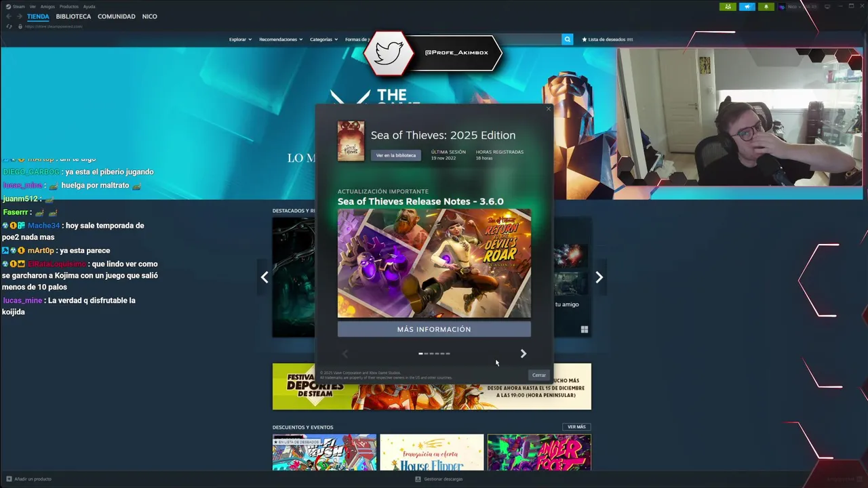This screenshot has height=488, width=868.
Task: Click the featured carousel left arrow
Action: pyautogui.click(x=264, y=277)
